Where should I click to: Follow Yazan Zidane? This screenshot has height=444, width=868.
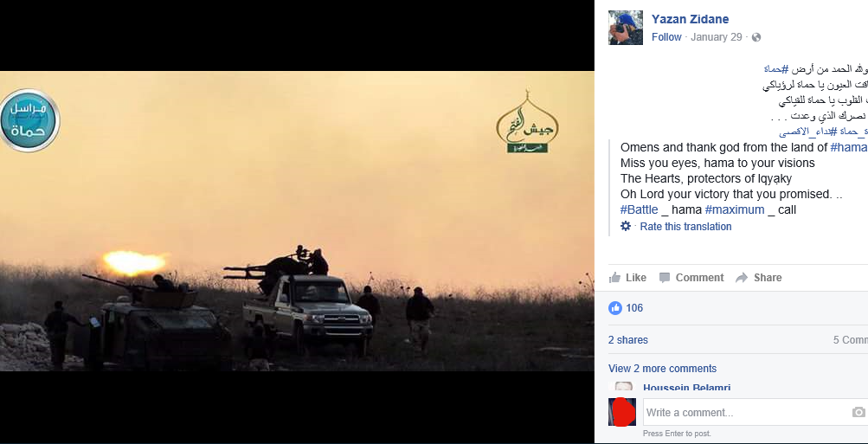(666, 37)
